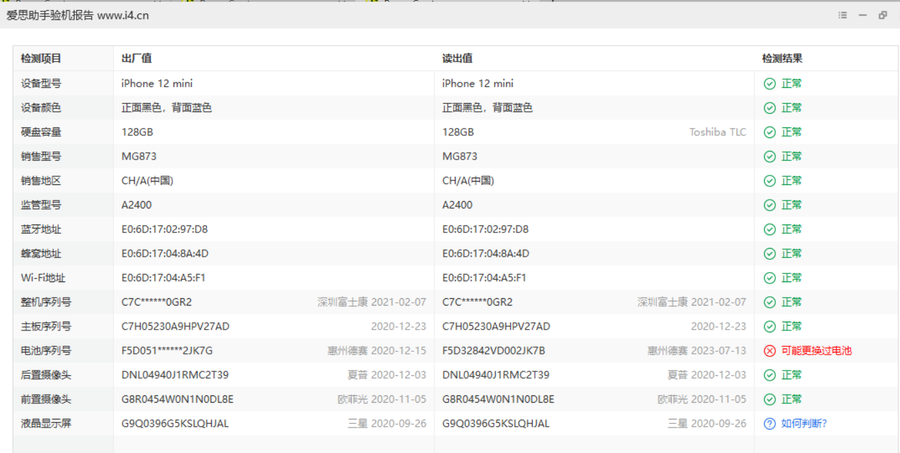Screen dimensions: 900x453
Task: Click the question icon beside 如何判断?
Action: (x=770, y=424)
